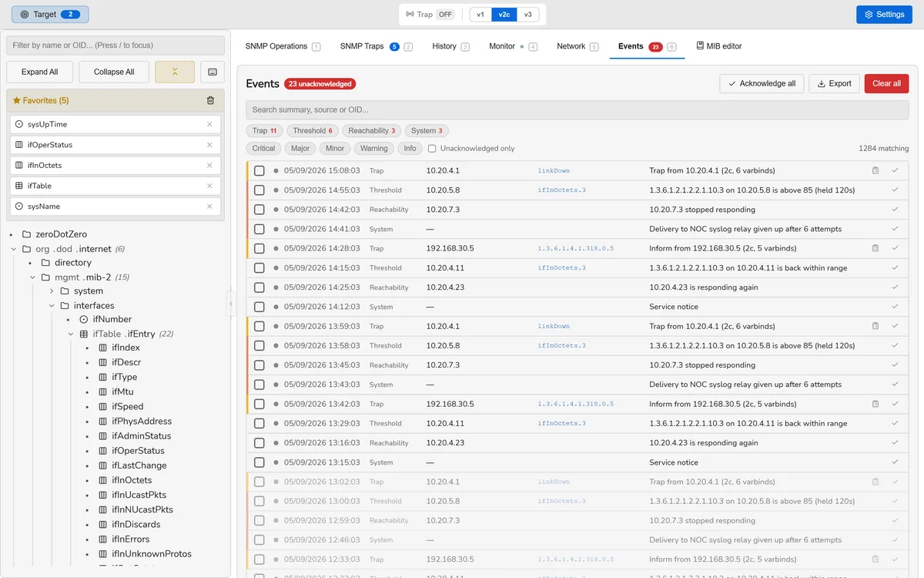The width and height of the screenshot is (924, 578).
Task: Click the yellow collapse-chevrons icon button
Action: (175, 72)
